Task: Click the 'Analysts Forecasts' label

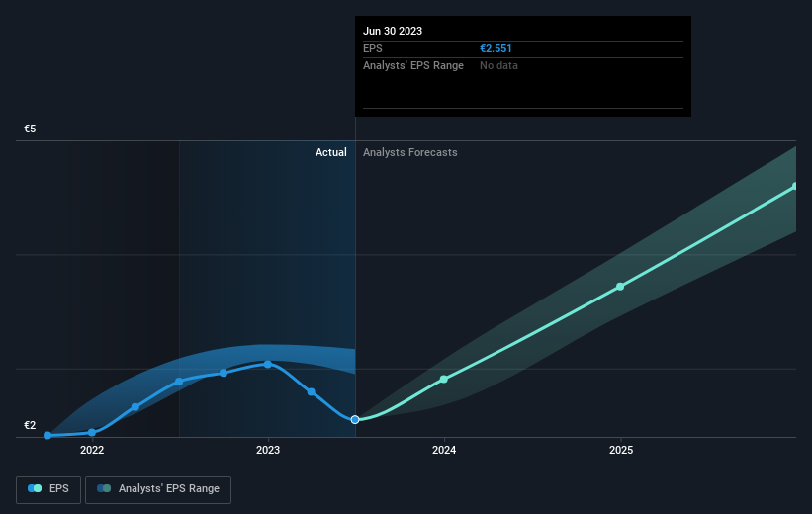Action: point(410,152)
